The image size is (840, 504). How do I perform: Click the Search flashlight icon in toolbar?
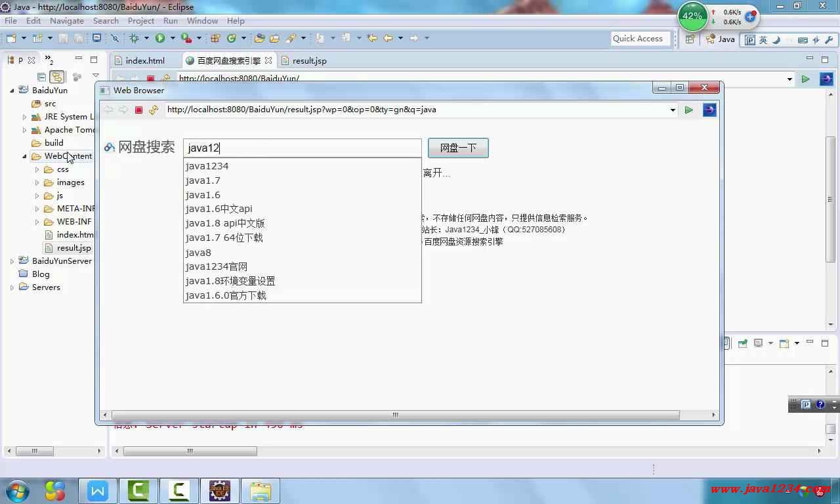[291, 38]
